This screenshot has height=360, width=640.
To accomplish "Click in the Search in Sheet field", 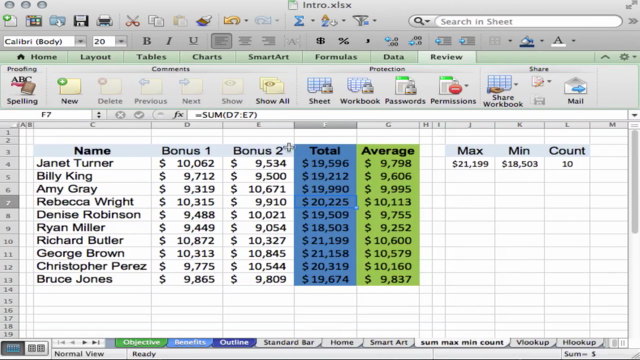I will coord(529,22).
